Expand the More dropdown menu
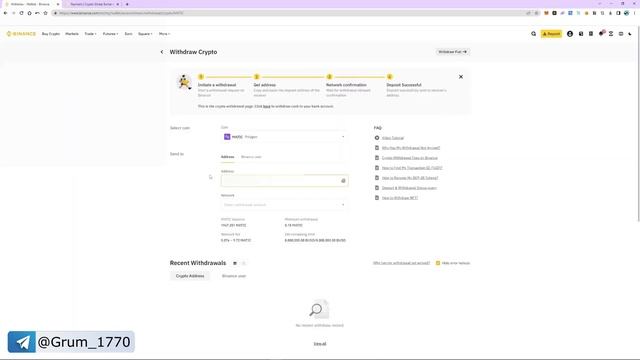This screenshot has width=640, height=360. coord(164,34)
